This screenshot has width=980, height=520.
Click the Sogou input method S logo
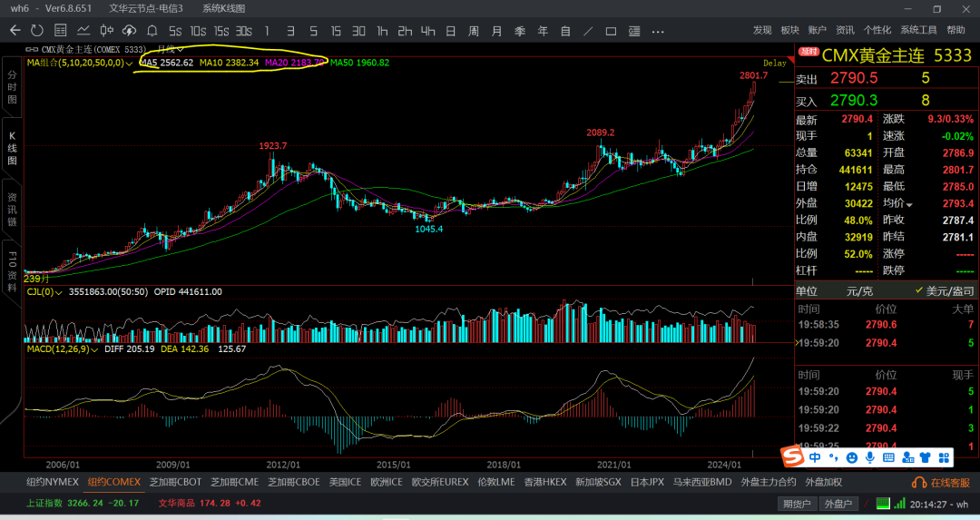793,456
